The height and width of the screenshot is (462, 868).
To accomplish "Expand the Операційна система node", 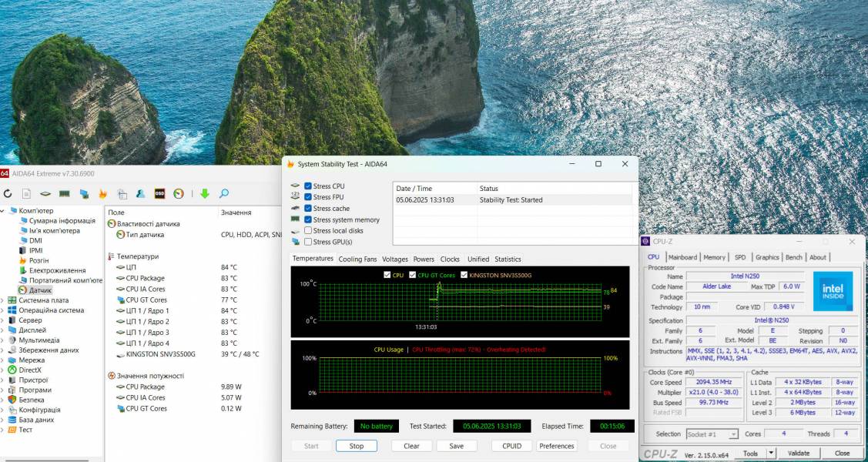I will tap(3, 310).
